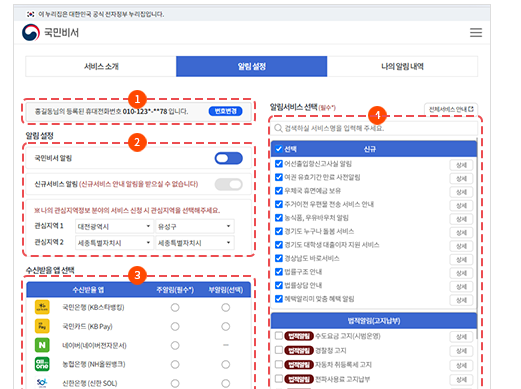Viewport: 521px width, 389px height.
Task: Select 주알림 radio for 국민카드 KB Pay
Action: (x=175, y=326)
